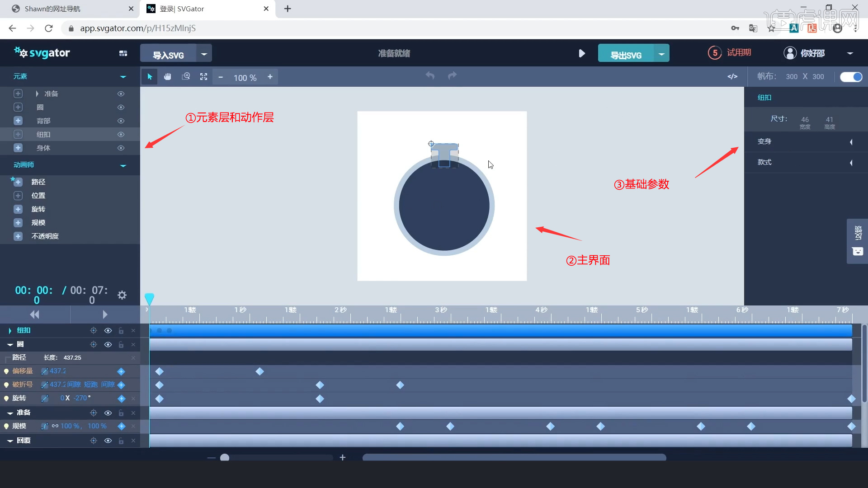868x488 pixels.
Task: Click the preview play icon in the top bar
Action: [x=581, y=53]
